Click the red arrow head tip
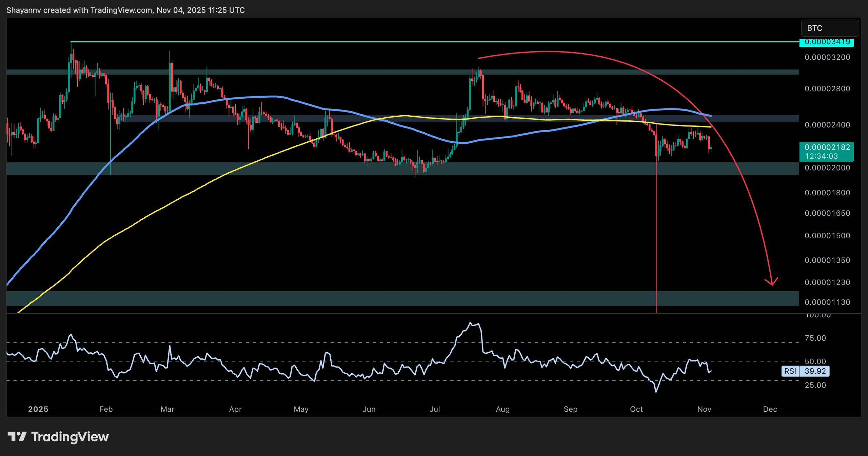Image resolution: width=868 pixels, height=456 pixels. pos(772,284)
